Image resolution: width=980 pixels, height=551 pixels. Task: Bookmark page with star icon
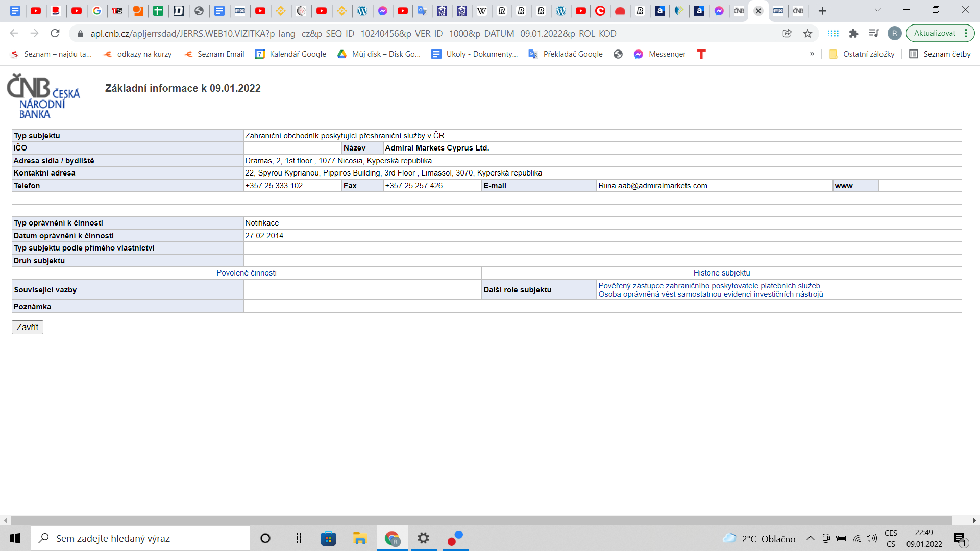tap(807, 33)
